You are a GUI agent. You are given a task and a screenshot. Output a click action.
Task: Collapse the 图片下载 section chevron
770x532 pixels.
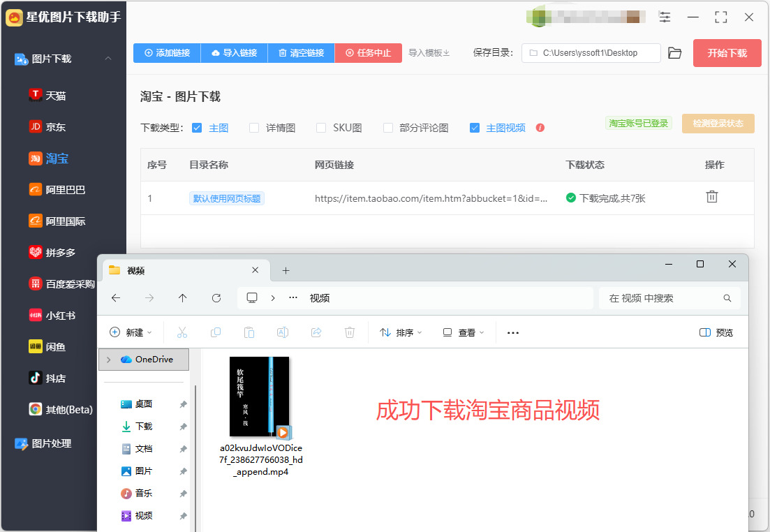click(x=108, y=59)
